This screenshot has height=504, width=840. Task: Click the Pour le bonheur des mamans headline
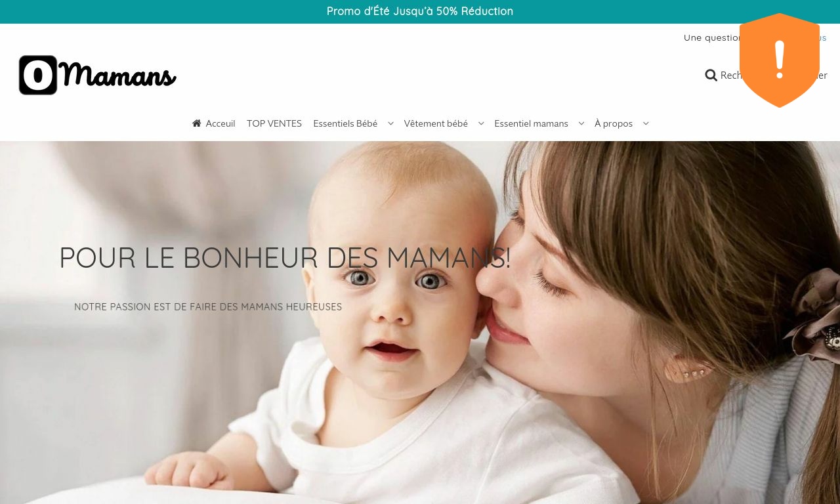[285, 258]
